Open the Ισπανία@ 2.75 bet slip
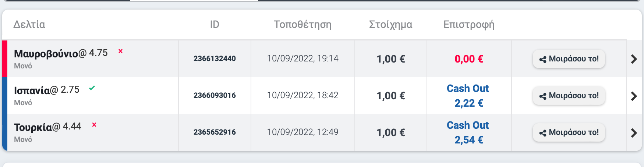Screen dimensions: 644x167 pos(47,90)
